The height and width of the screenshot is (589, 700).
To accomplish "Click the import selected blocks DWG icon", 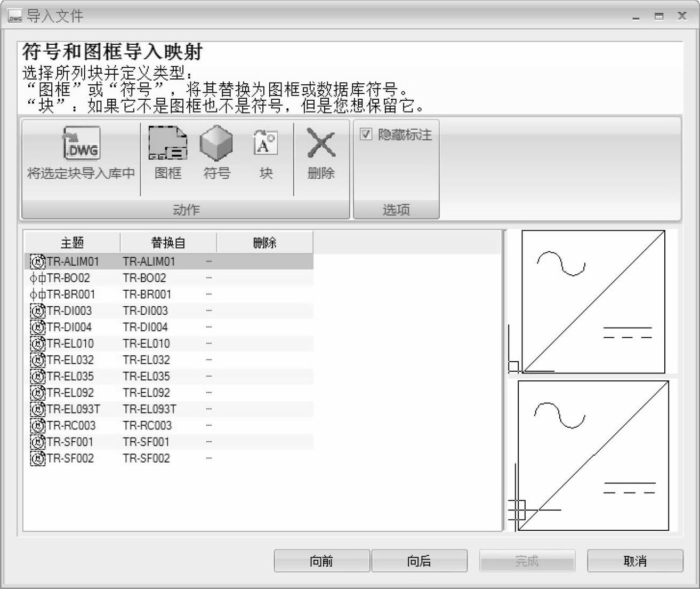I will click(x=81, y=144).
